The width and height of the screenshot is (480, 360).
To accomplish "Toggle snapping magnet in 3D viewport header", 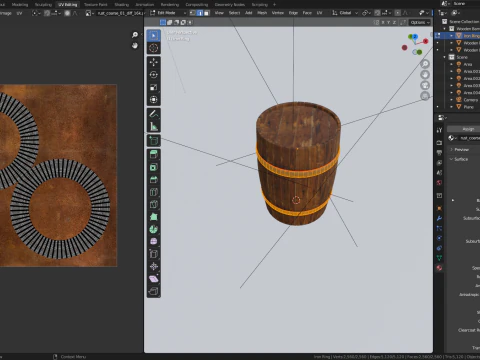I will 377,13.
